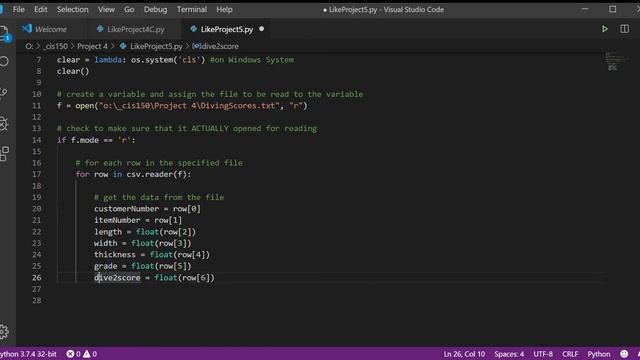Click the feedback smiley in status bar
Screen dimensions: 640x360
pyautogui.click(x=624, y=354)
